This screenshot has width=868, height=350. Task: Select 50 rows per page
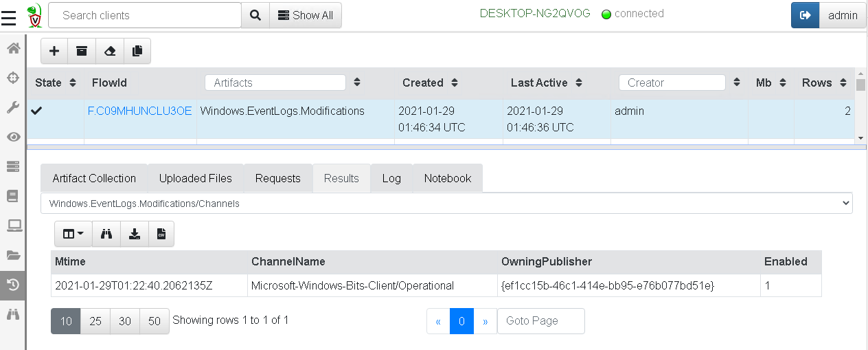click(155, 321)
